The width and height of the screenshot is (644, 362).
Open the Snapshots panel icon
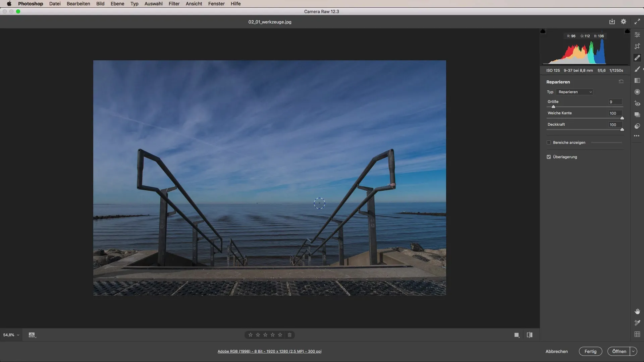pyautogui.click(x=637, y=115)
